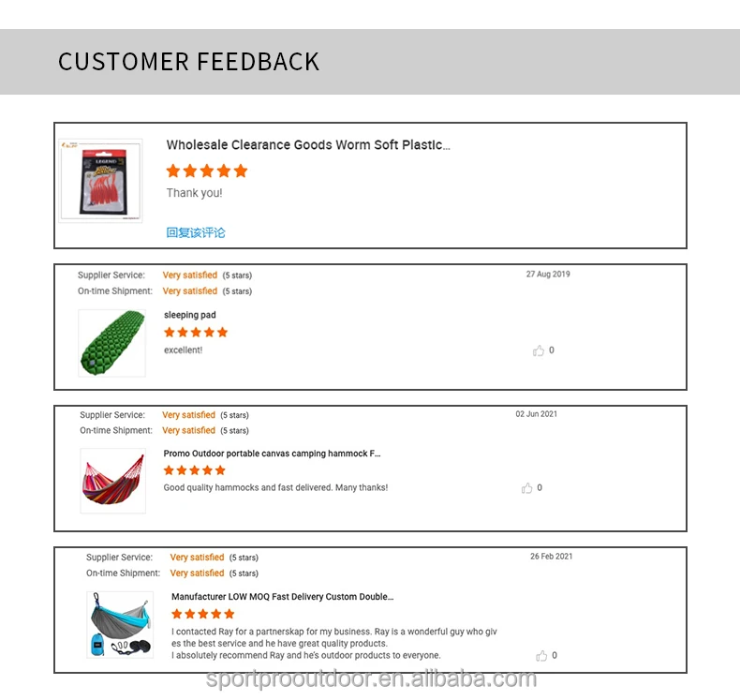Like the canvas camping hammock review
The image size is (740, 700).
[x=527, y=488]
